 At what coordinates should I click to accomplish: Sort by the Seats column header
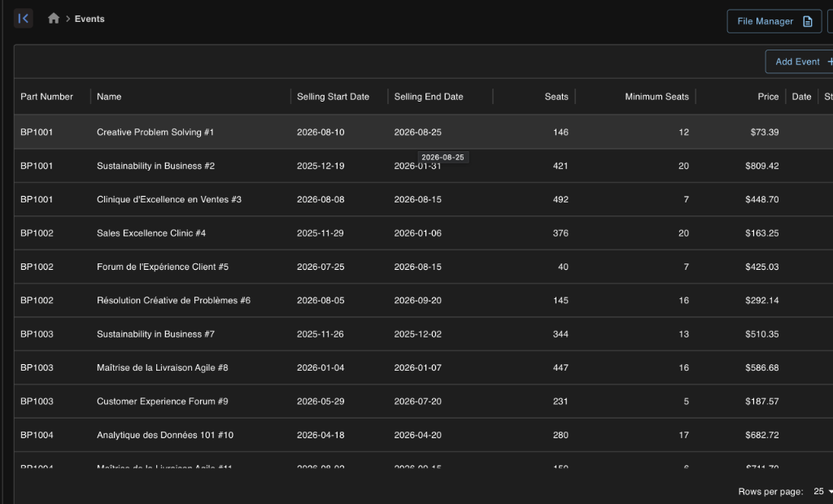point(556,97)
